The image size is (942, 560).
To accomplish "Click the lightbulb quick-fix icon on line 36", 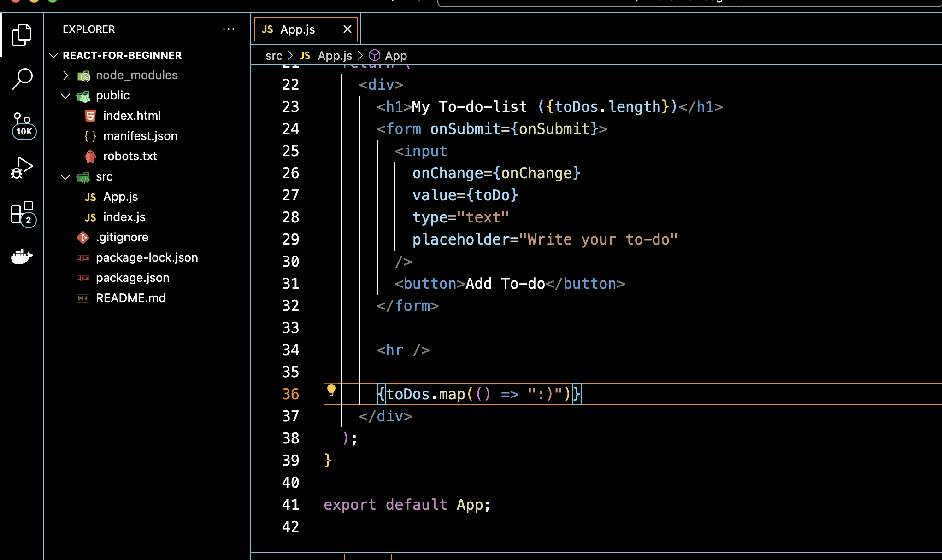I will (x=331, y=390).
